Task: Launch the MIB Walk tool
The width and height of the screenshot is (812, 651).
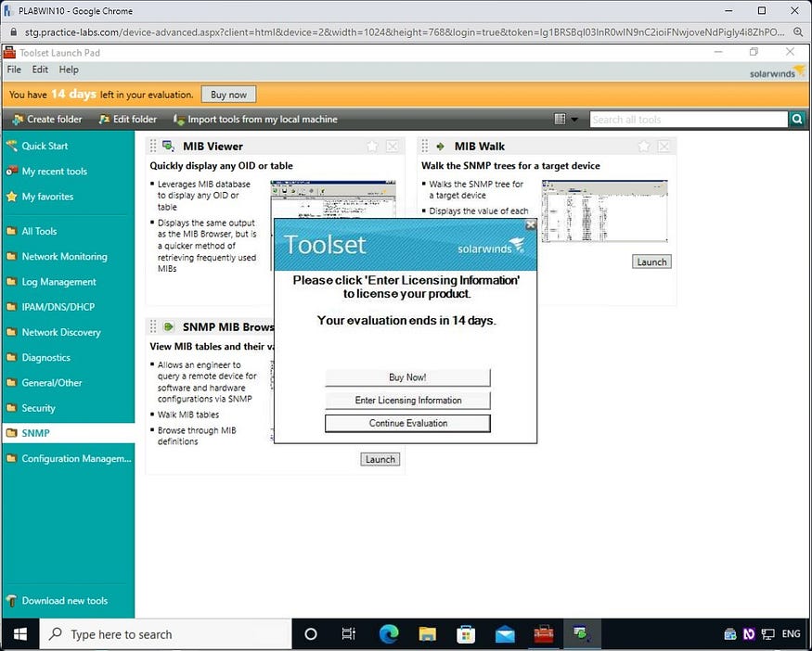Action: [x=651, y=262]
